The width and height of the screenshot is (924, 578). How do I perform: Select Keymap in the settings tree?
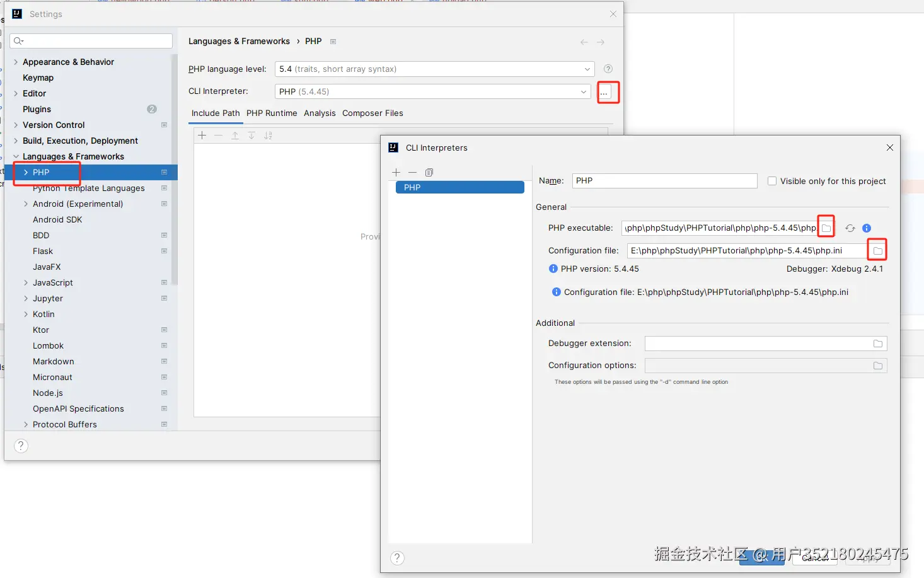coord(38,78)
